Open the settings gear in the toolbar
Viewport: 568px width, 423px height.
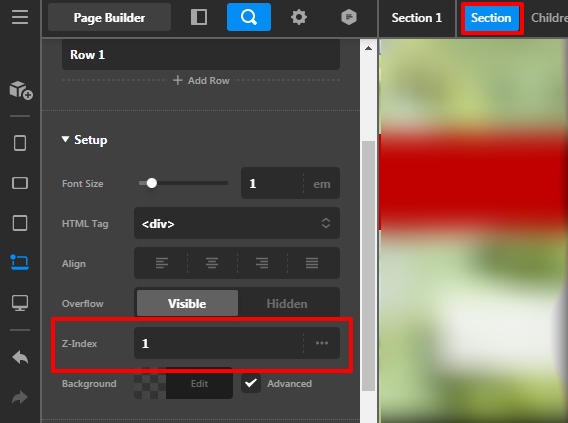point(299,17)
